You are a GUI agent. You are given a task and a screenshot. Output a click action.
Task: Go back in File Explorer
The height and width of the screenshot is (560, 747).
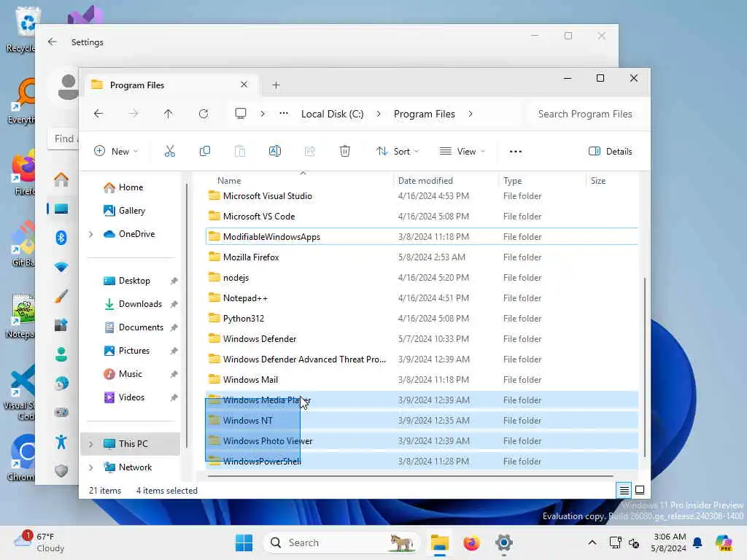98,114
